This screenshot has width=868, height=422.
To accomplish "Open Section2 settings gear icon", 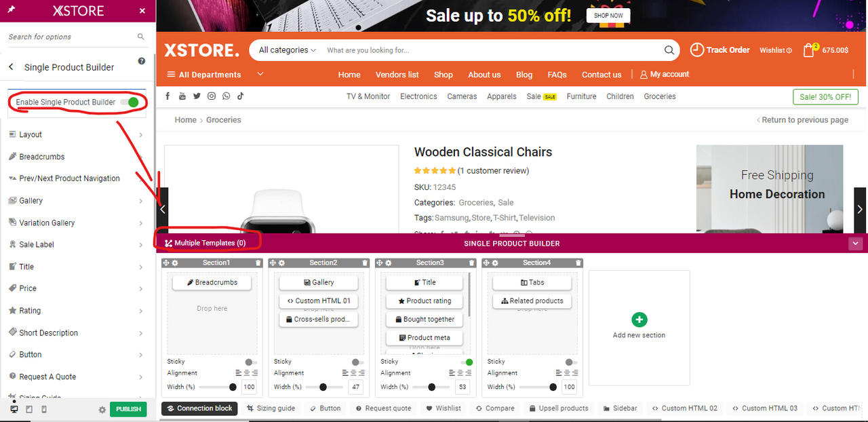I will (281, 263).
